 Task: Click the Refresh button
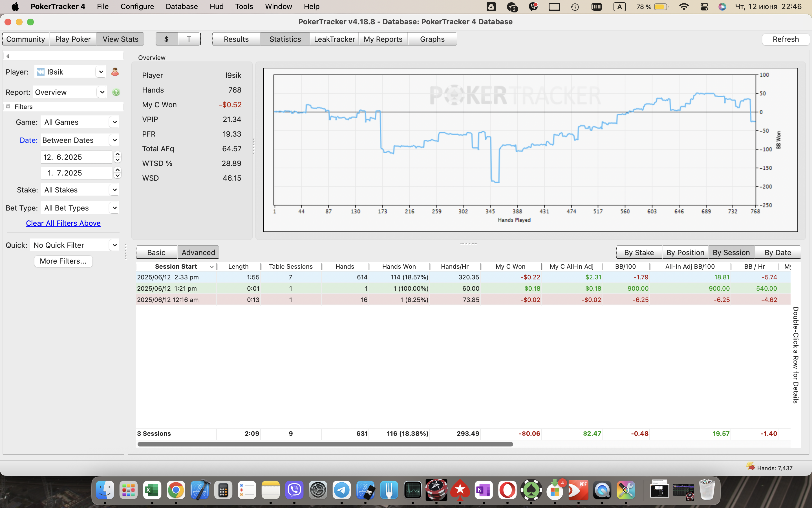[785, 39]
